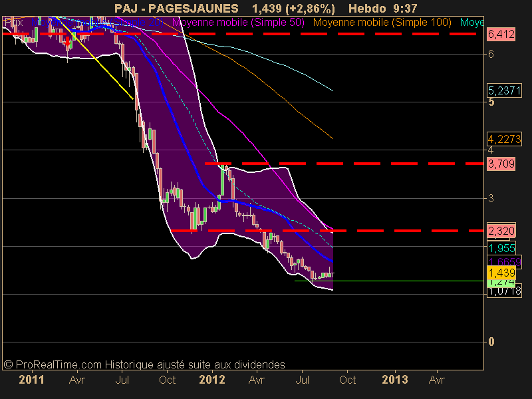Click the Hebdo timeframe label
532x399 pixels.
pyautogui.click(x=367, y=8)
